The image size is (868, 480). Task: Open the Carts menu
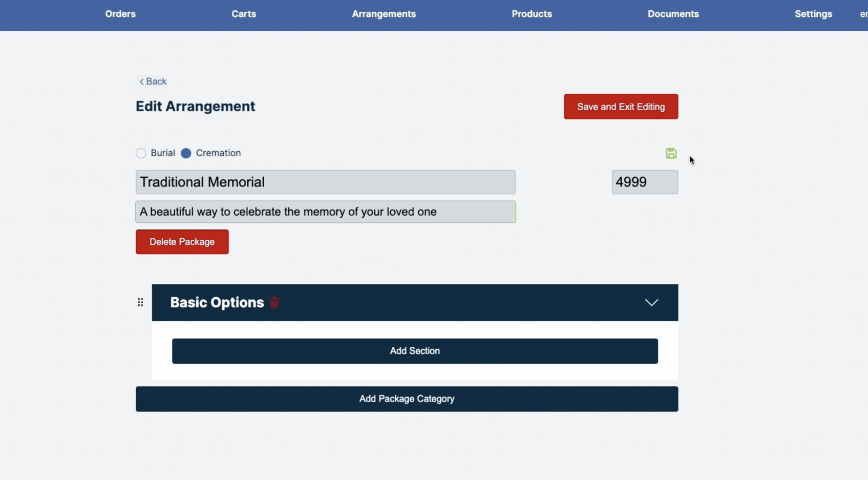244,14
